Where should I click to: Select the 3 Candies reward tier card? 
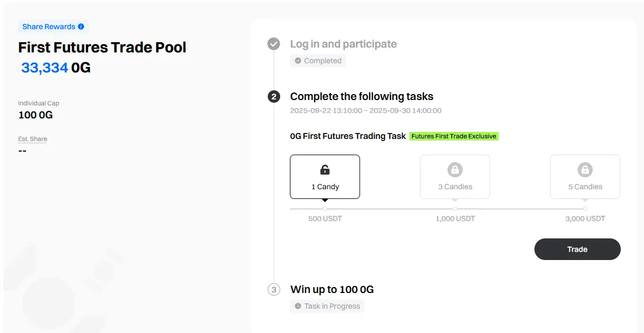coord(455,177)
